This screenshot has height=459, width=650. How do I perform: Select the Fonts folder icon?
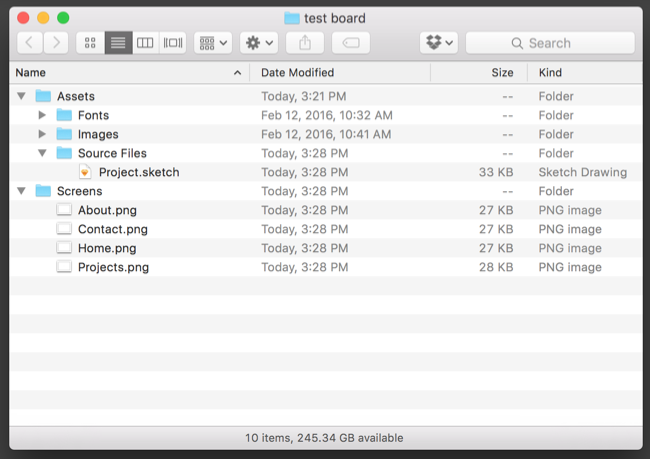point(64,115)
